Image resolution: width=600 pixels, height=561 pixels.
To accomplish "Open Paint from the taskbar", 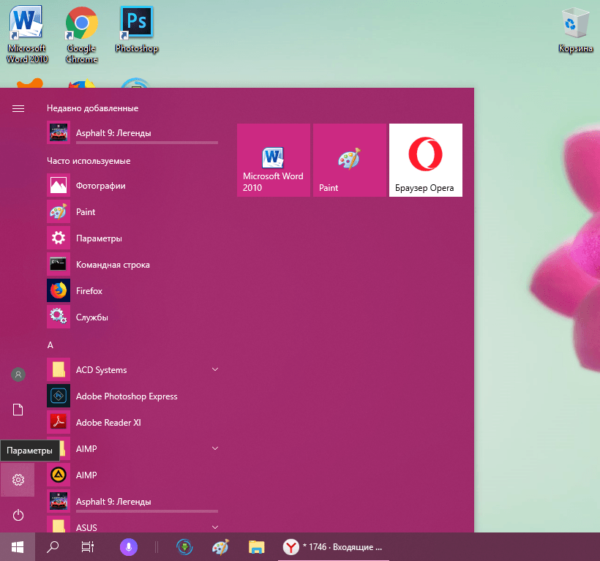I will (220, 547).
